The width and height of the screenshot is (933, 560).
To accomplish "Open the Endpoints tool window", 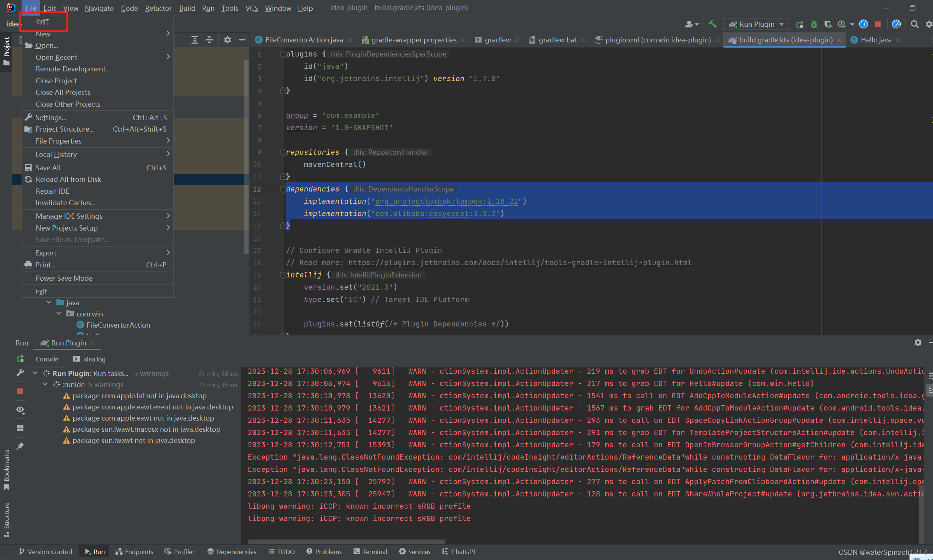I will click(x=134, y=552).
